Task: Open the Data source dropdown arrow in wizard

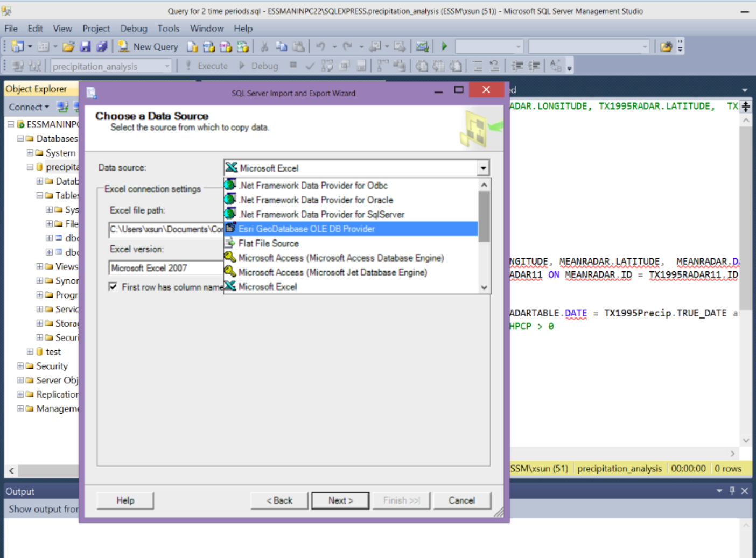Action: (x=483, y=168)
